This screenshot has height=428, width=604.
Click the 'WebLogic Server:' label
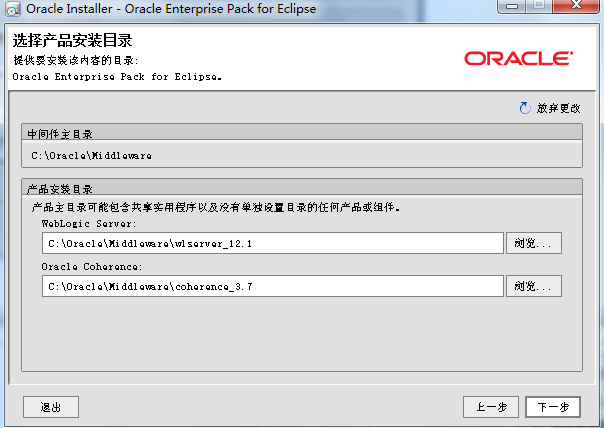[x=89, y=223]
